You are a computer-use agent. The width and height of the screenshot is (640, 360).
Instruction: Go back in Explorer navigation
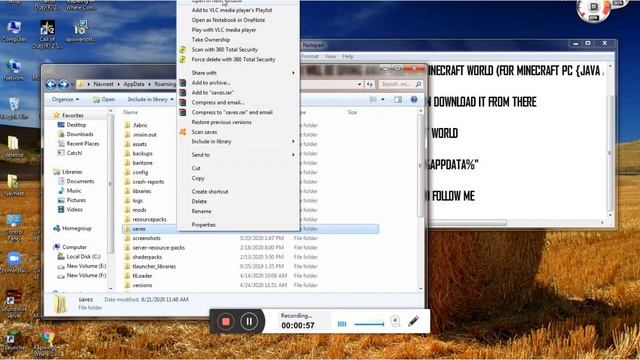(x=51, y=84)
